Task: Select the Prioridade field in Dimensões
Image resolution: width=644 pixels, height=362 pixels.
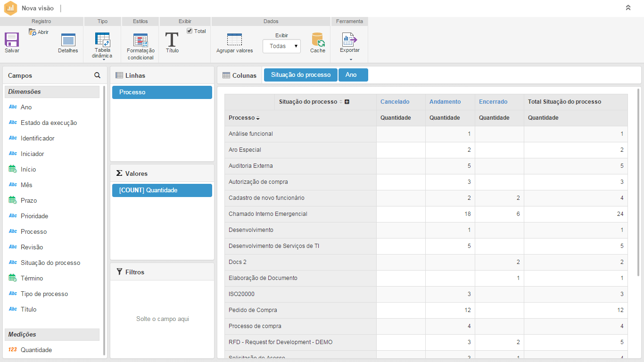Action: coord(34,216)
